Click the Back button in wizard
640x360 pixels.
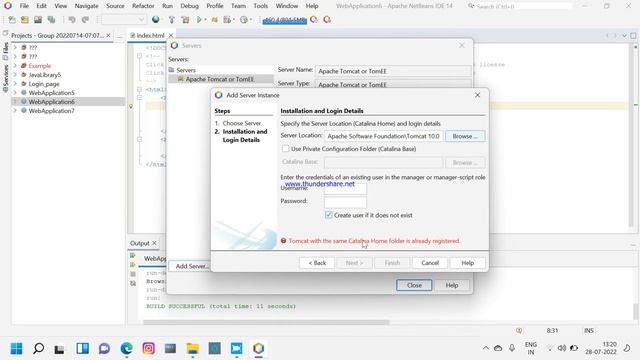(317, 263)
